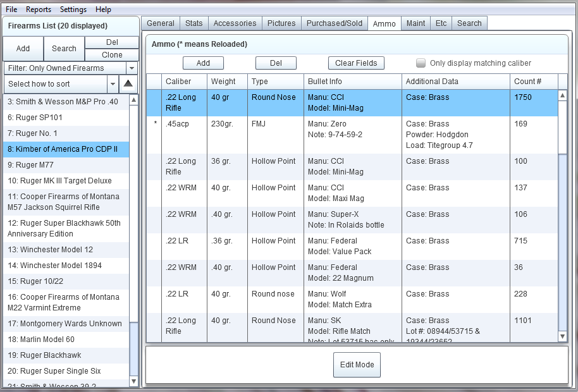
Task: Select the Federal Value Pack ammo row
Action: pyautogui.click(x=352, y=247)
